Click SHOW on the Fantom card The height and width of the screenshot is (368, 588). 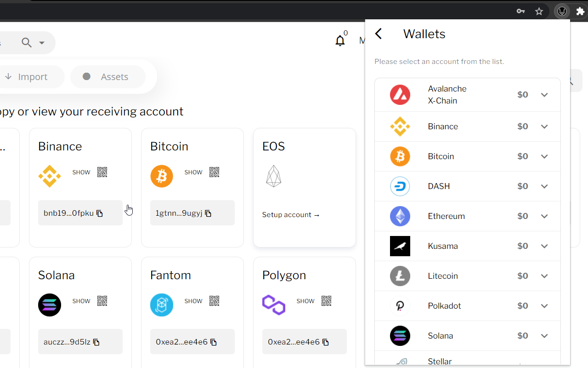coord(193,301)
